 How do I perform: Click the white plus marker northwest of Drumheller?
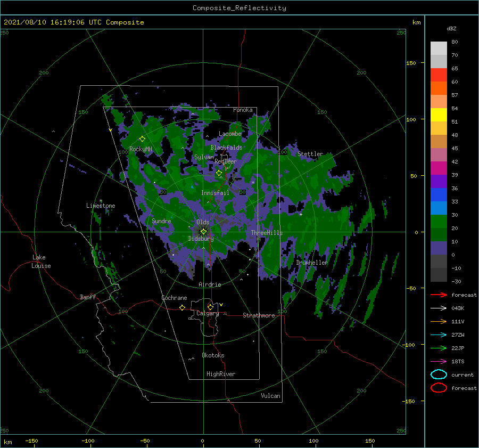pyautogui.click(x=301, y=214)
